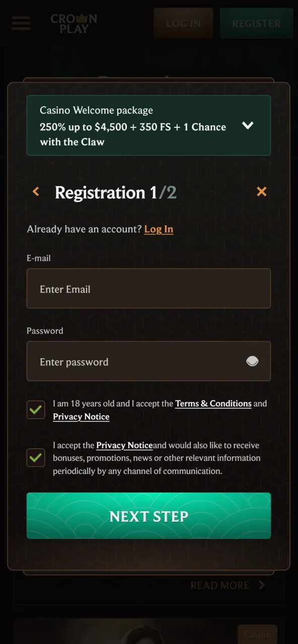This screenshot has width=298, height=644.
Task: Expand the Casino Welcome package details
Action: pyautogui.click(x=248, y=125)
